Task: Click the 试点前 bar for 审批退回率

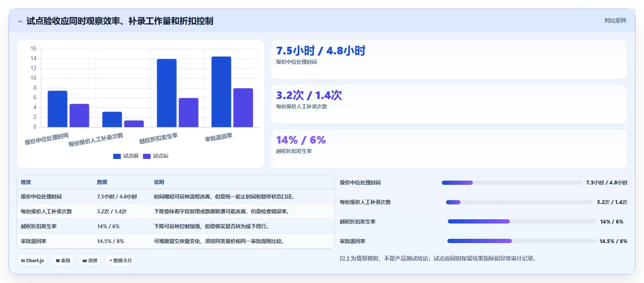Action: (x=221, y=92)
